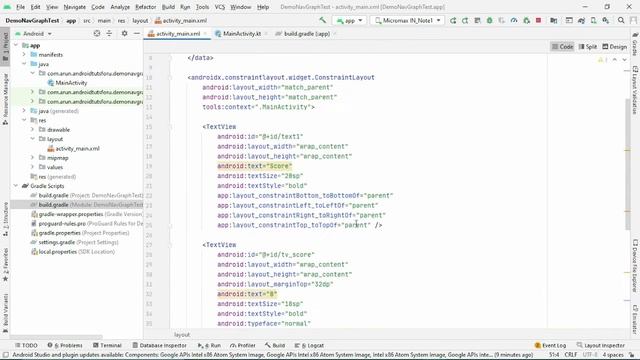Expand the manifests folder

[x=24, y=54]
